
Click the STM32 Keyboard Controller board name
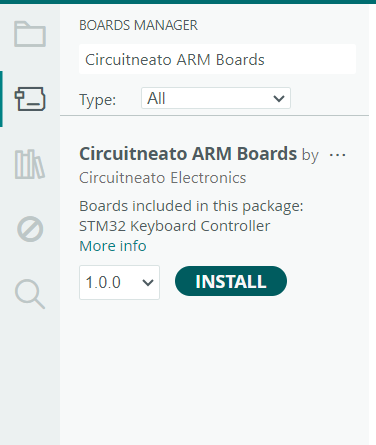click(174, 226)
